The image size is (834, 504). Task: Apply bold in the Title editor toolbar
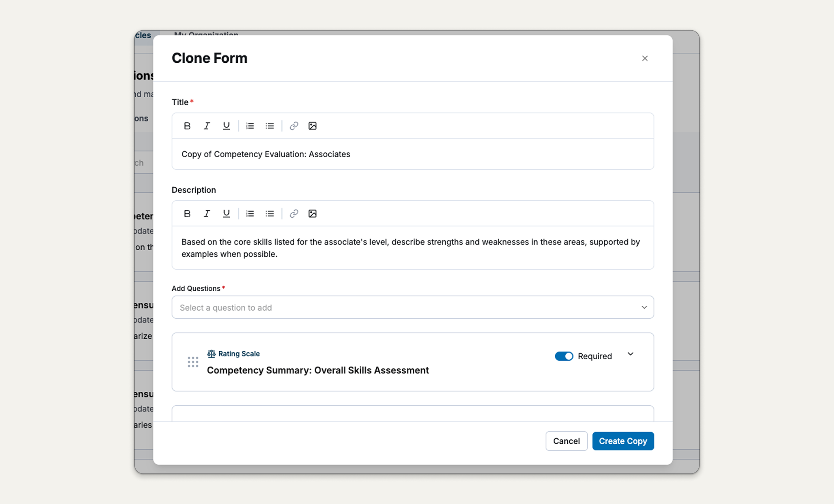187,126
